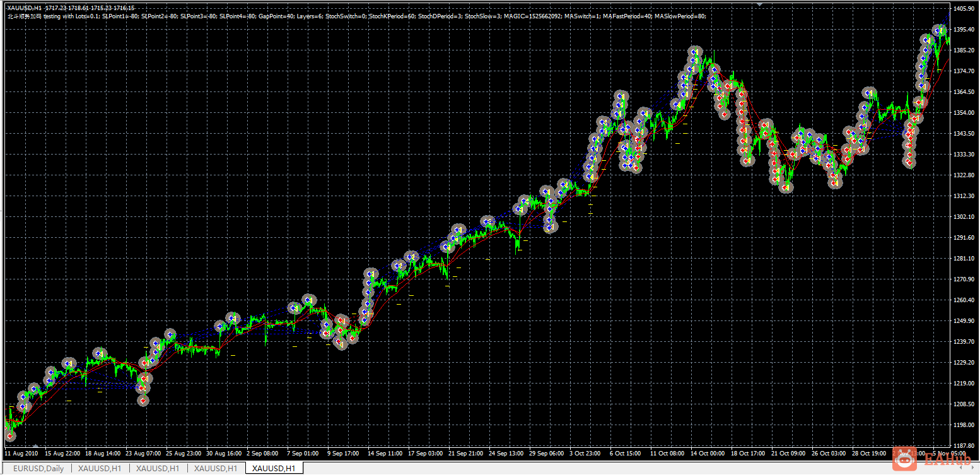Click the '14 Sep 11:00' time label

(385, 453)
